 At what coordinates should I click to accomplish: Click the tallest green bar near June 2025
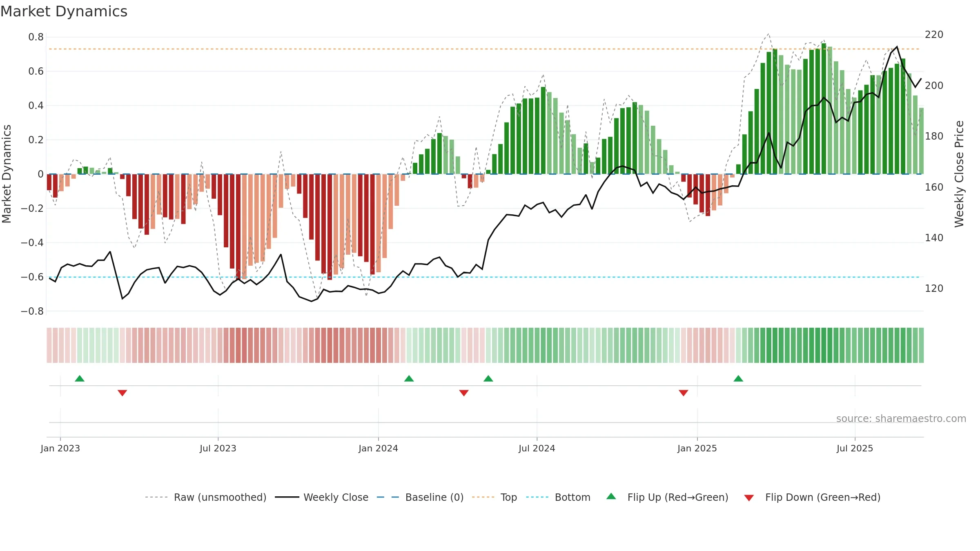[x=824, y=109]
